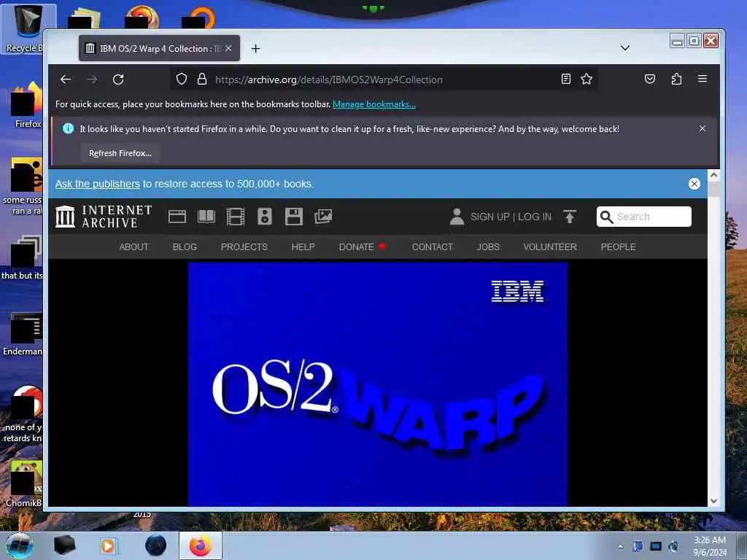The width and height of the screenshot is (747, 560).
Task: Open the Video film strip icon
Action: 236,217
